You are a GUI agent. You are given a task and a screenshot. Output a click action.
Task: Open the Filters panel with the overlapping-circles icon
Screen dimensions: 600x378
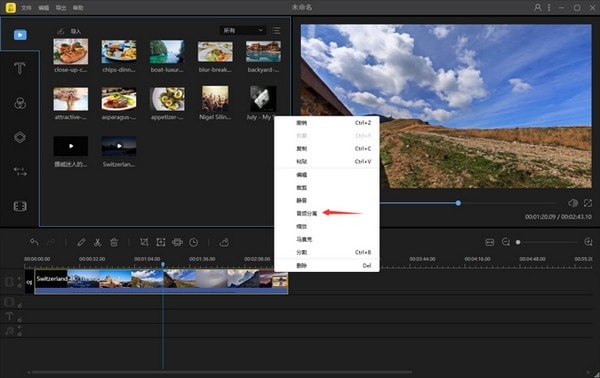[x=20, y=103]
